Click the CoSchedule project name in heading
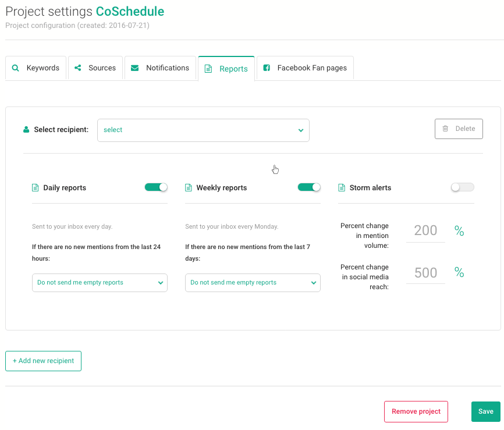This screenshot has width=504, height=430. 130,12
